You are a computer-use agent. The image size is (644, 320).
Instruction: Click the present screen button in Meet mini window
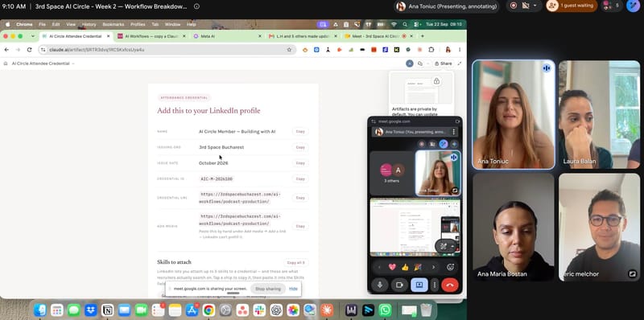point(419,285)
